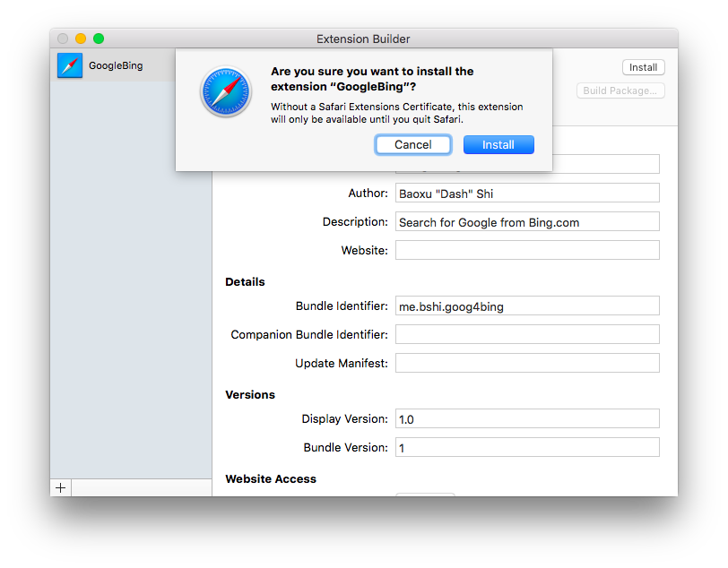Zoom window with green button
The width and height of the screenshot is (728, 568).
pos(99,39)
